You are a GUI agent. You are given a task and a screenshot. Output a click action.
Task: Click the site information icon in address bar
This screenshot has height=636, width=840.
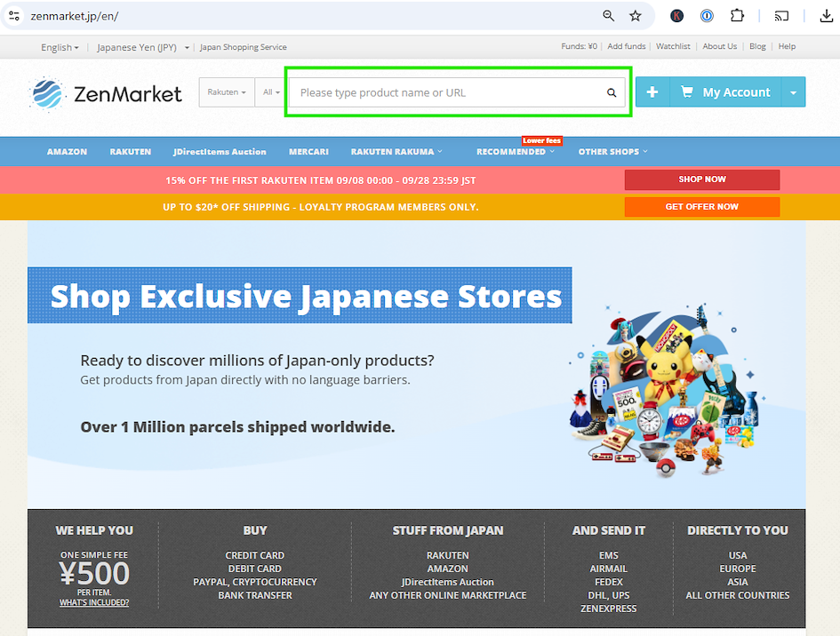14,16
